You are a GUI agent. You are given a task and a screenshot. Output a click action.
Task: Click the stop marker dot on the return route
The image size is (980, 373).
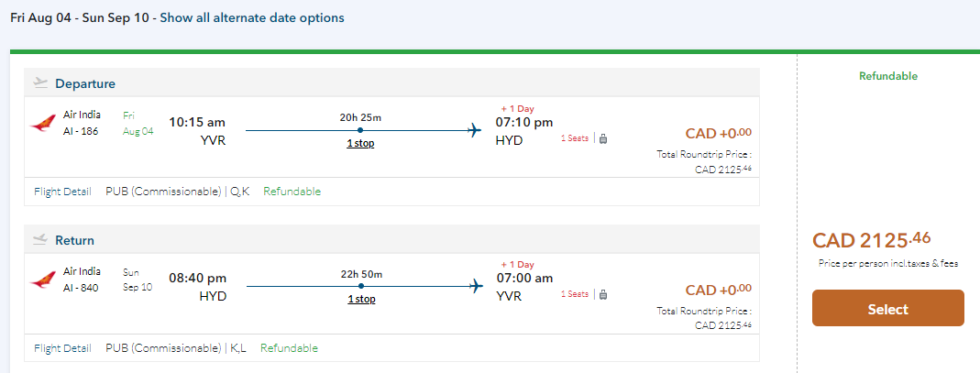tap(361, 287)
